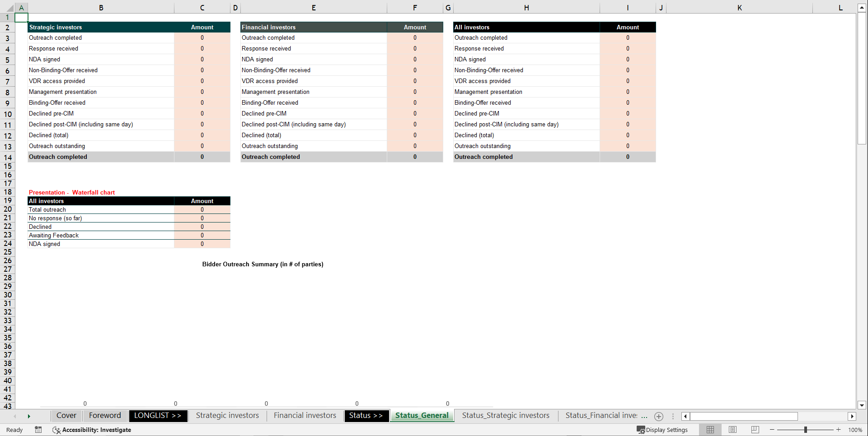The height and width of the screenshot is (436, 868).
Task: Open the Financial investors sheet tab
Action: click(305, 416)
